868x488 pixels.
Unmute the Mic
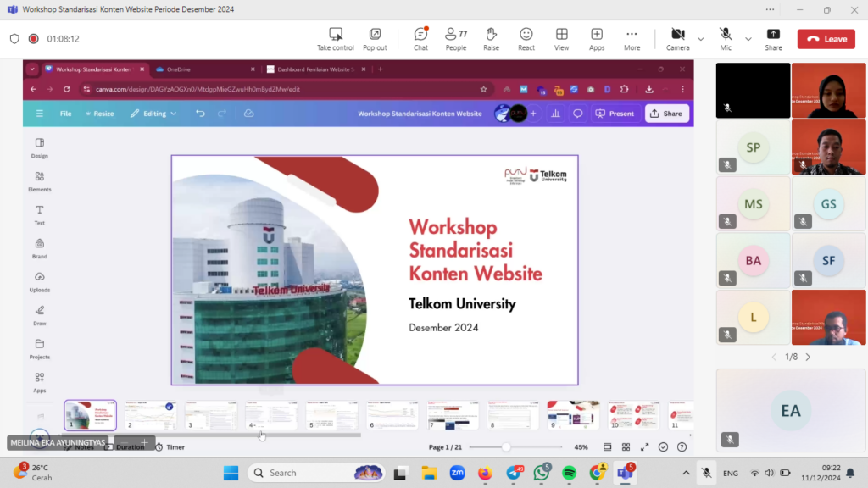coord(726,38)
